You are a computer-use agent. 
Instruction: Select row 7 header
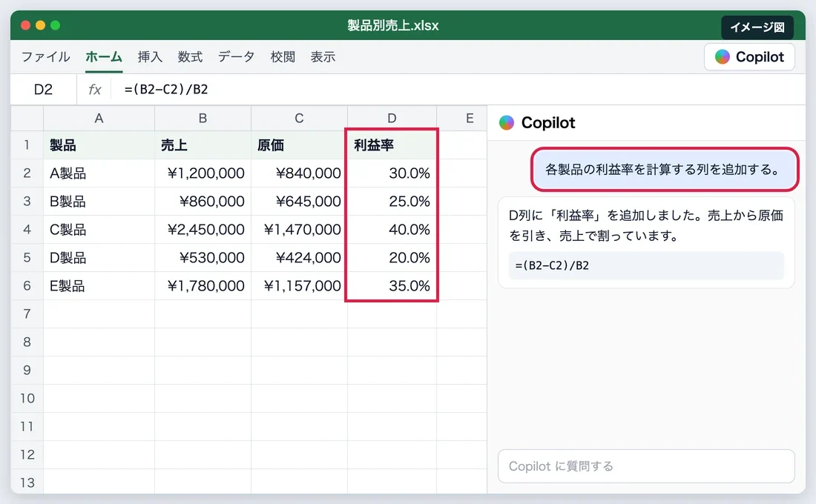tap(27, 314)
